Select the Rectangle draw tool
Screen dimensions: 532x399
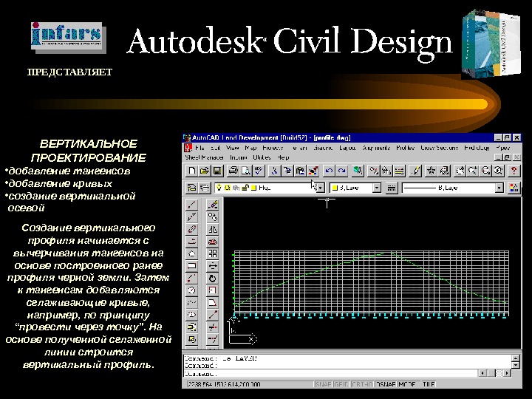click(191, 266)
